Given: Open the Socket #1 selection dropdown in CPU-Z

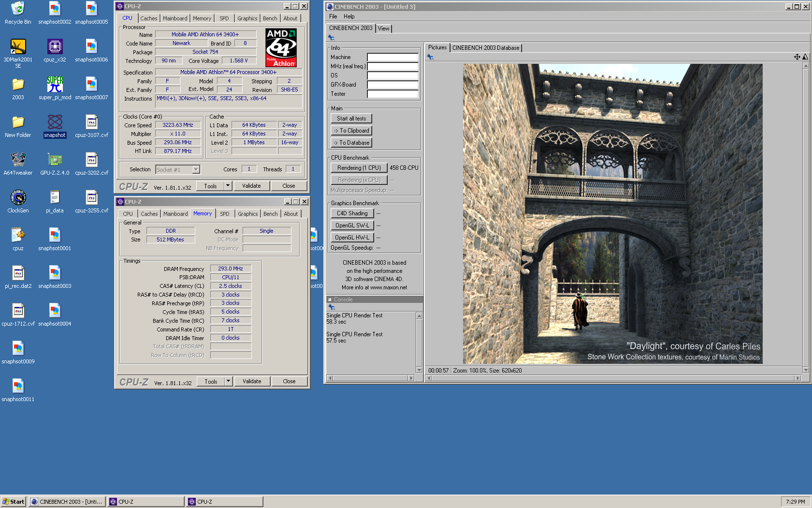Looking at the screenshot, I should pos(196,169).
